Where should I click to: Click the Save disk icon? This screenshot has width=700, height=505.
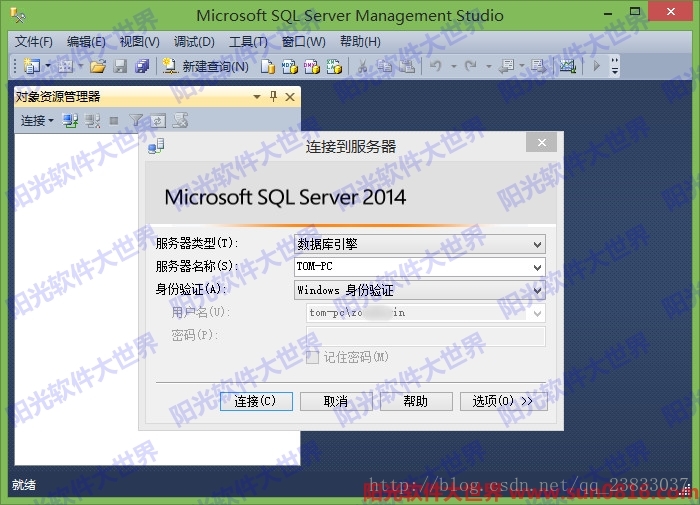120,67
